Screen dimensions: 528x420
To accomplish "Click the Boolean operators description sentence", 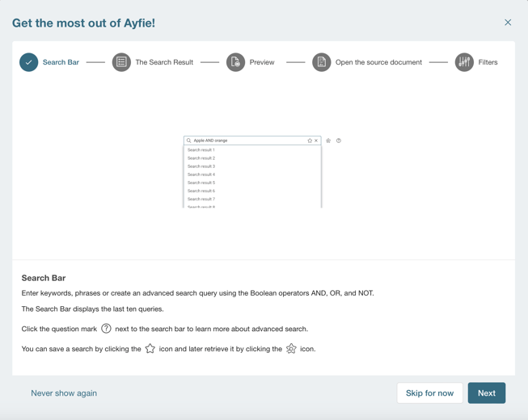I will (x=197, y=293).
